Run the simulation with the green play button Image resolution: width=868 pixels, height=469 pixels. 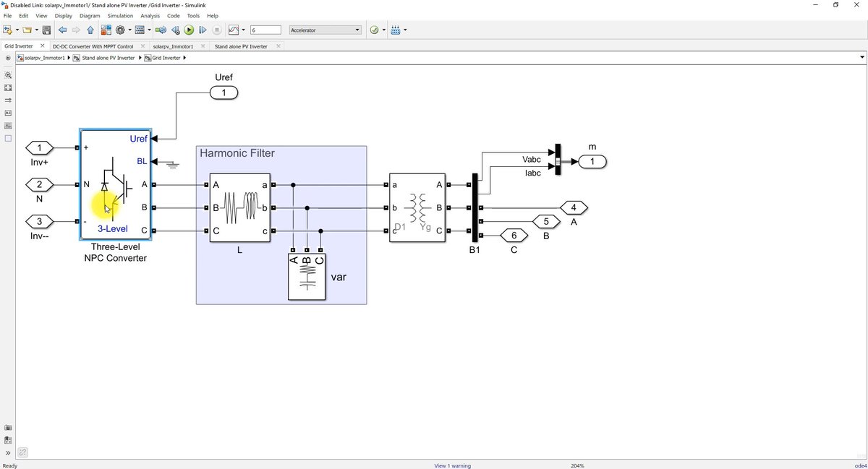(x=189, y=30)
